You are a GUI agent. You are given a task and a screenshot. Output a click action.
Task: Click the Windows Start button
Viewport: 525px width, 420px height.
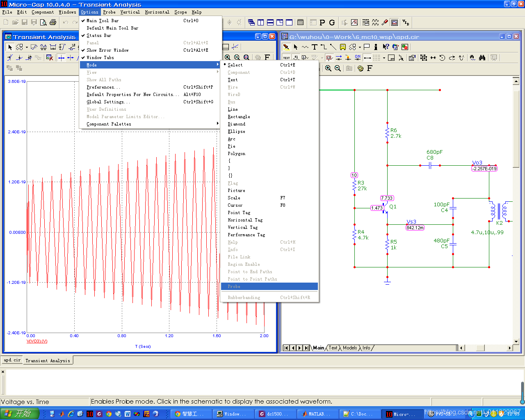20,413
